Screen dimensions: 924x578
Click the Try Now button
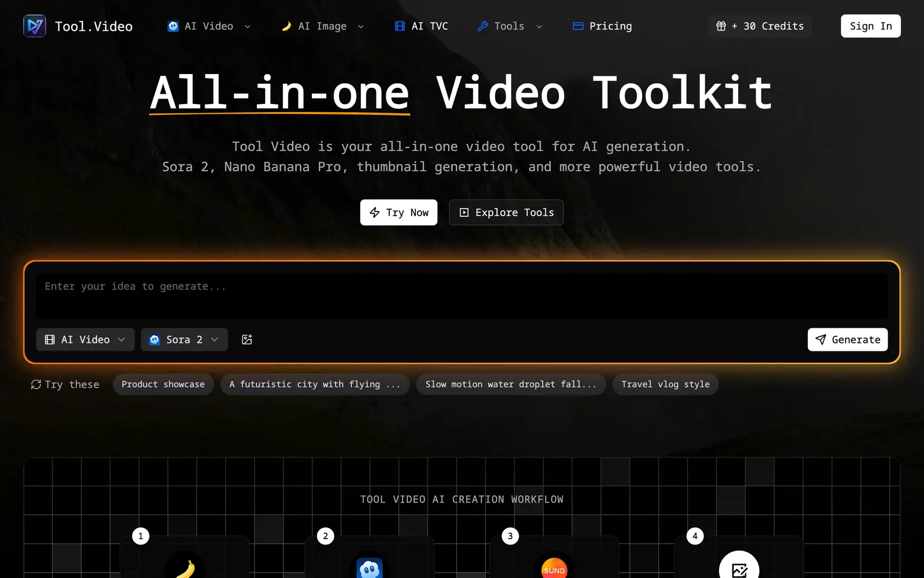398,213
